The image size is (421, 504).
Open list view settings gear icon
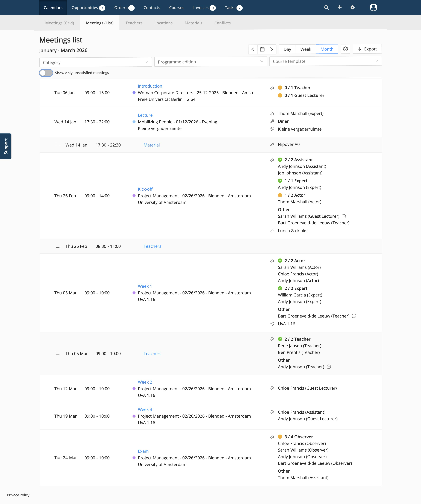(345, 49)
